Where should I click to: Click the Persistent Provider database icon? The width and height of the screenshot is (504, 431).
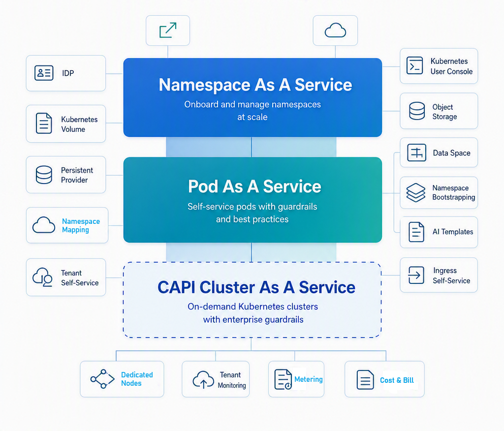pos(44,175)
